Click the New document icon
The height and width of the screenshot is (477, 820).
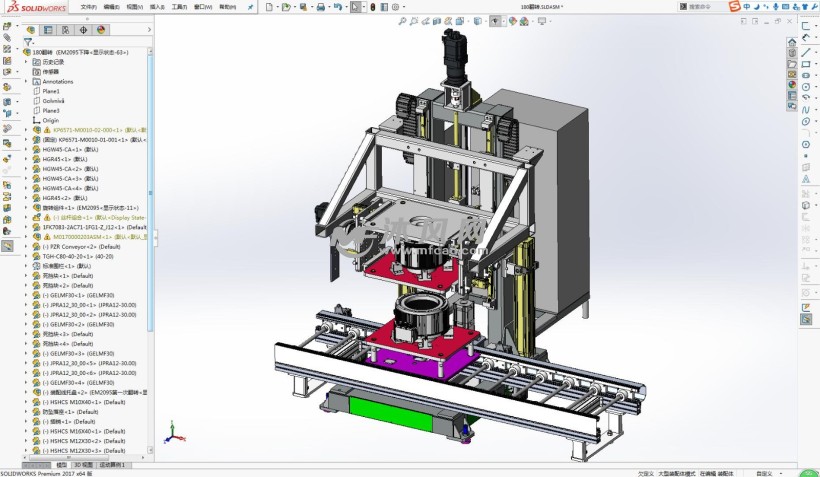point(270,6)
